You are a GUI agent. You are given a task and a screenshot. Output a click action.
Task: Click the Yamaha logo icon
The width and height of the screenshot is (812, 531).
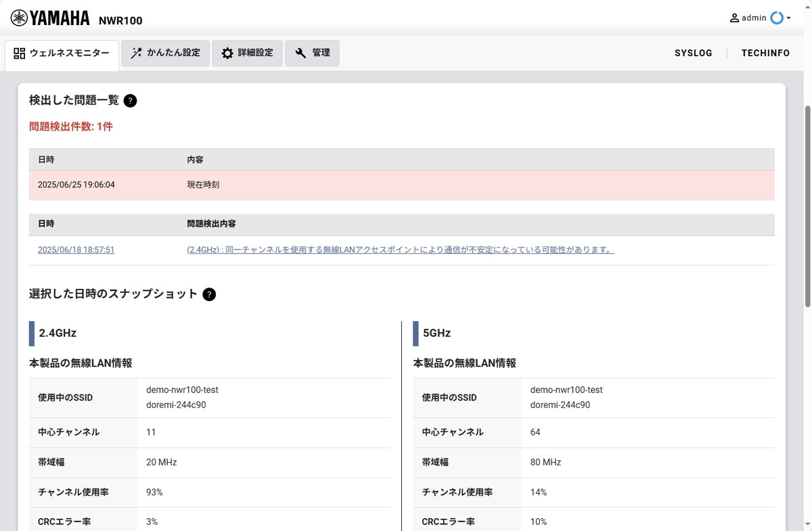[x=18, y=17]
